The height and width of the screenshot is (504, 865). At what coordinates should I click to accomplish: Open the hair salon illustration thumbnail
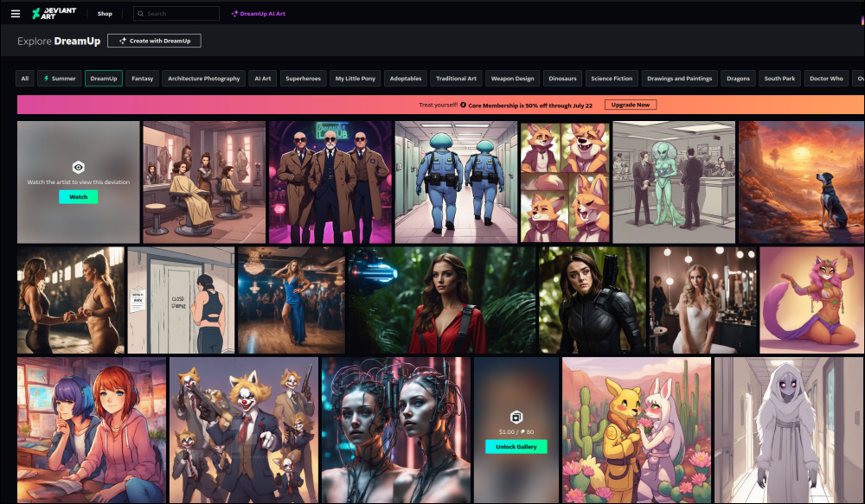(x=204, y=182)
